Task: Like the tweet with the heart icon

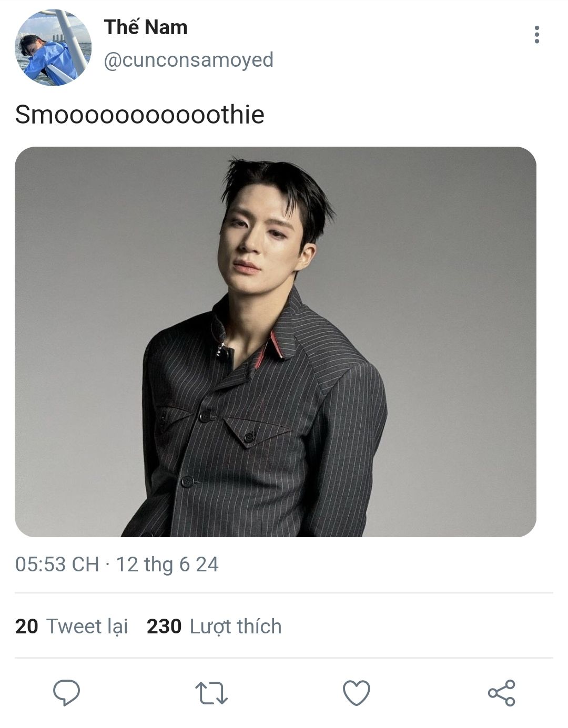Action: tap(357, 693)
